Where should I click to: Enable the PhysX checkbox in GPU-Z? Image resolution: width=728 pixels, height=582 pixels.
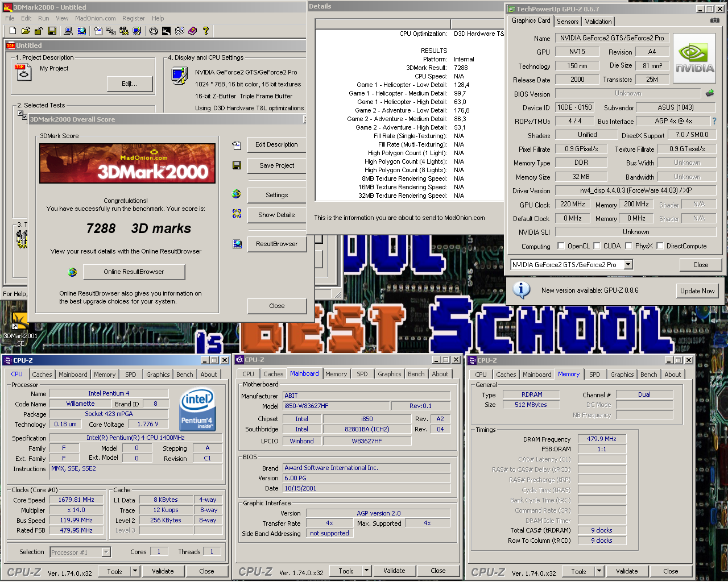[x=628, y=246]
